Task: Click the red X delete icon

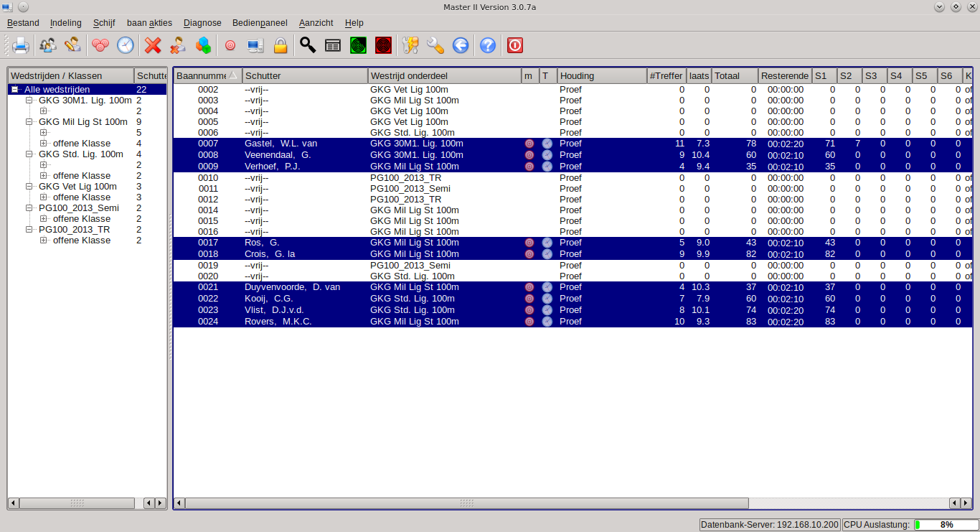Action: coord(153,46)
